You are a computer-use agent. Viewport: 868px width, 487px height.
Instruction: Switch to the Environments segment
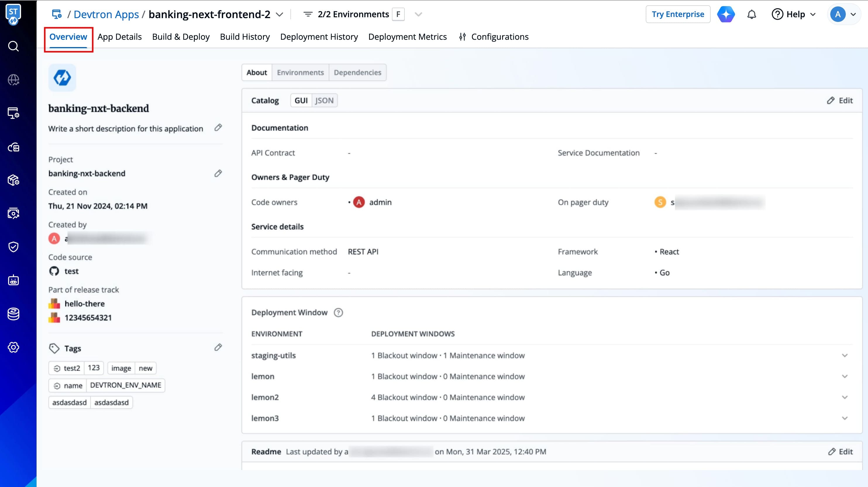(x=300, y=72)
